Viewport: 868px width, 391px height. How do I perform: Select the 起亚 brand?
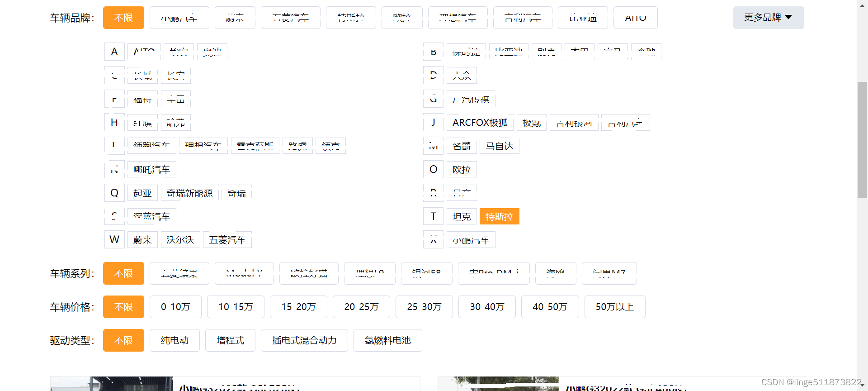coord(142,193)
